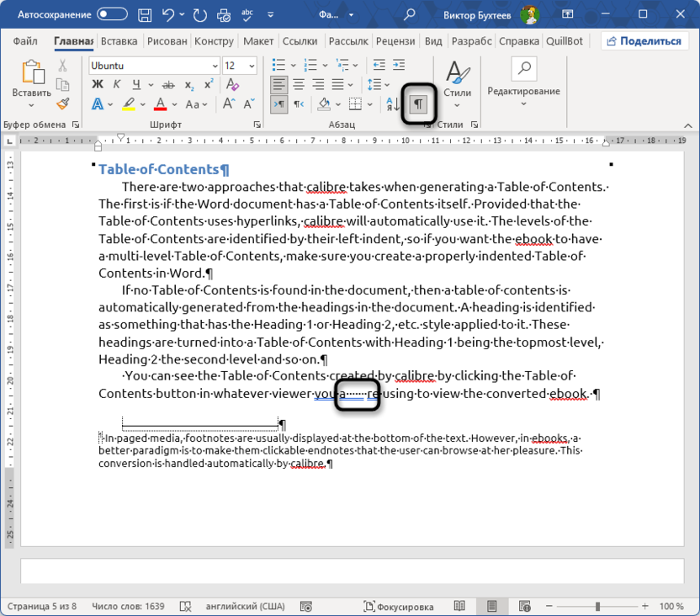Toggle the Автосохранение switch

(113, 15)
